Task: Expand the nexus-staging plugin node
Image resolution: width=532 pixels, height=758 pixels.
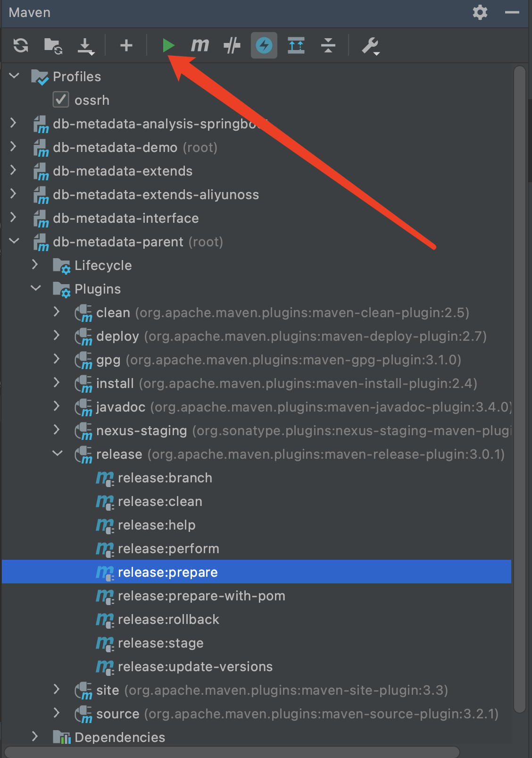Action: [57, 430]
